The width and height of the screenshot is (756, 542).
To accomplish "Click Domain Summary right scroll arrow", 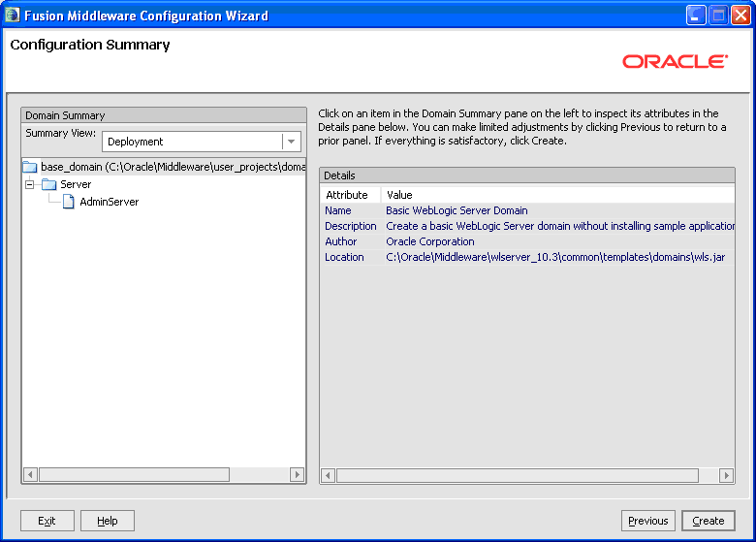I will pyautogui.click(x=297, y=474).
